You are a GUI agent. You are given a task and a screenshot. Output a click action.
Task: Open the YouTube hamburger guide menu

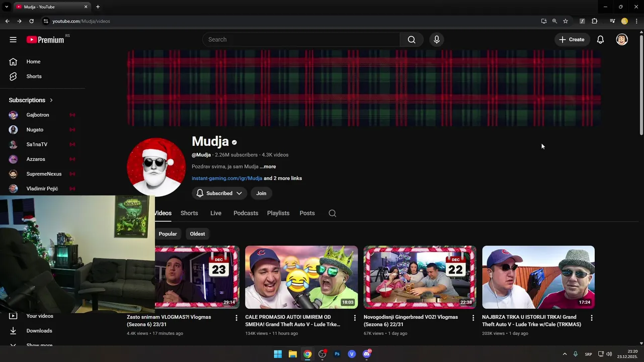(x=13, y=40)
